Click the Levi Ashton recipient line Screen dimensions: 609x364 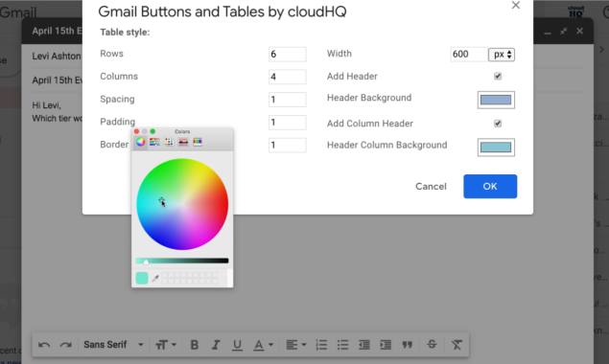[x=57, y=57]
